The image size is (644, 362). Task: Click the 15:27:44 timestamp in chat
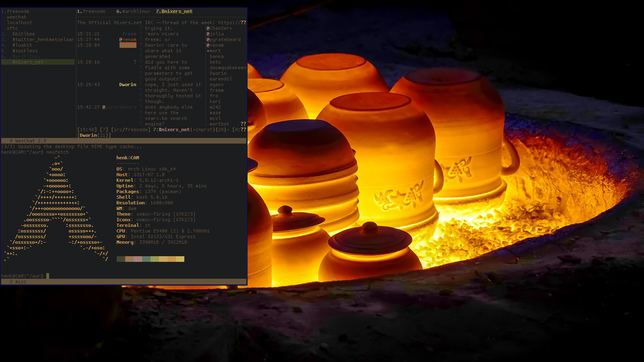pos(89,39)
